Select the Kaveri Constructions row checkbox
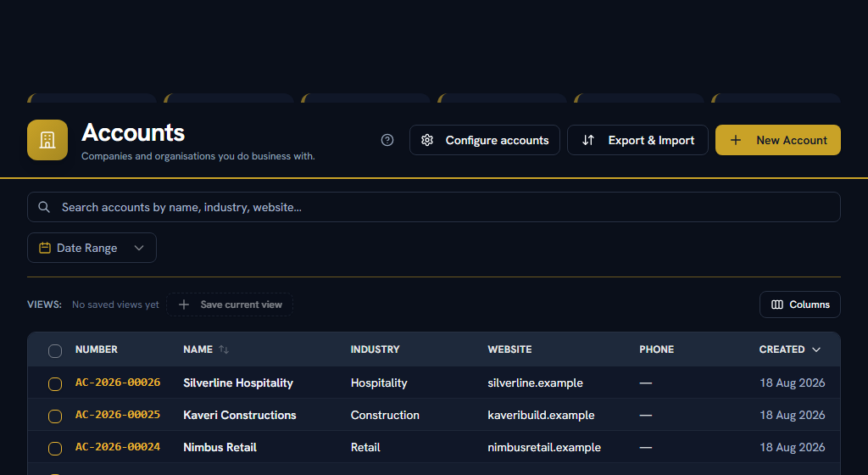The width and height of the screenshot is (868, 475). (55, 416)
